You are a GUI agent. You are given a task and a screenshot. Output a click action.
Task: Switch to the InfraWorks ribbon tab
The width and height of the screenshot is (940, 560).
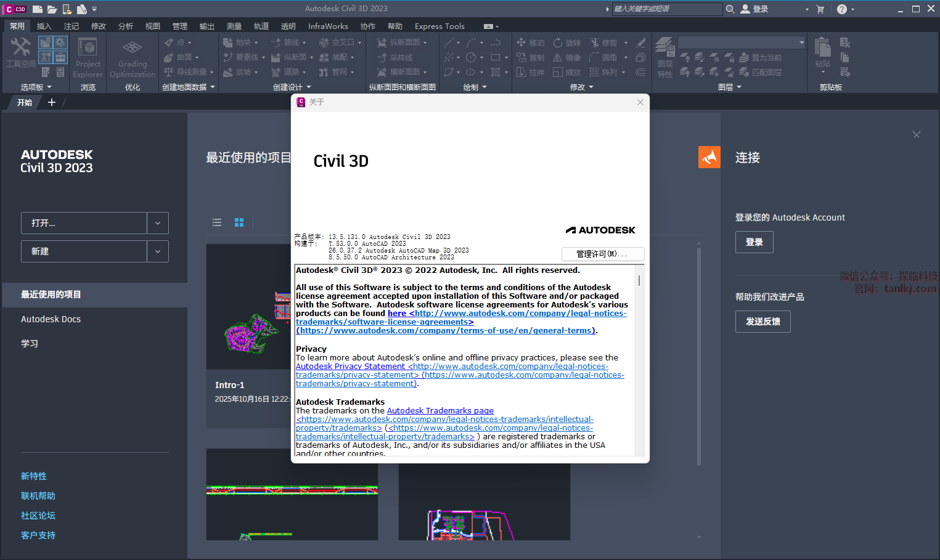[328, 26]
